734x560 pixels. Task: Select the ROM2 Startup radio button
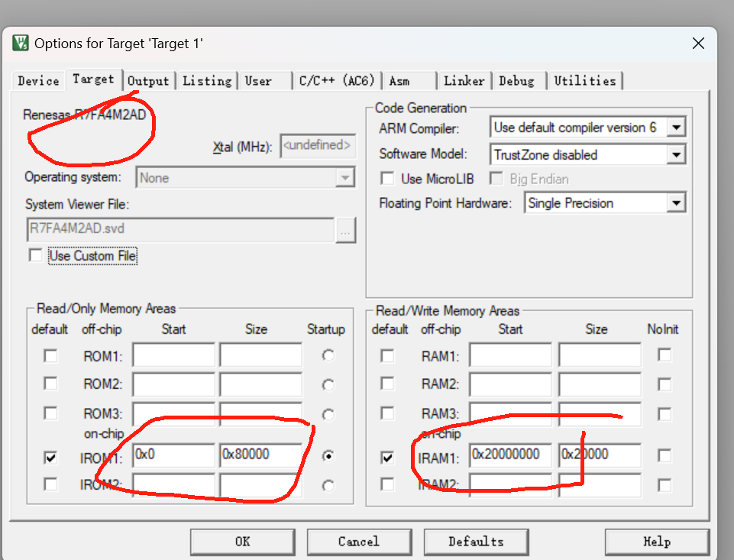(x=328, y=385)
